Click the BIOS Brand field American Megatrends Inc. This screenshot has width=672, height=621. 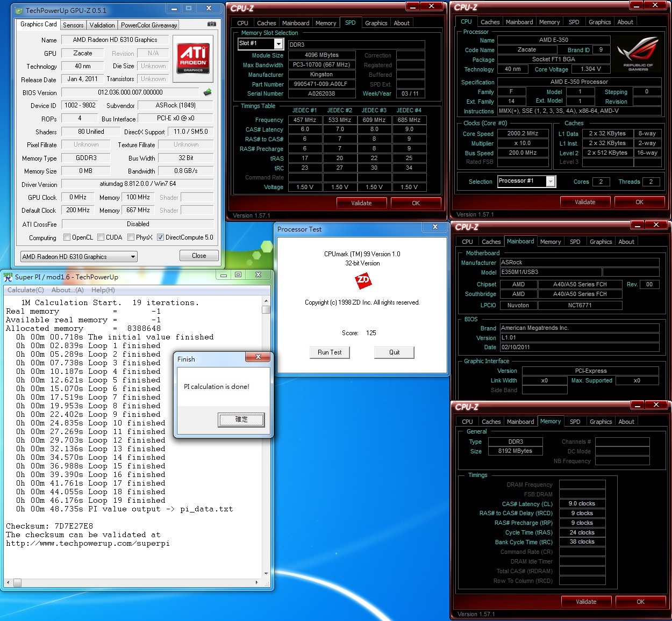(580, 328)
